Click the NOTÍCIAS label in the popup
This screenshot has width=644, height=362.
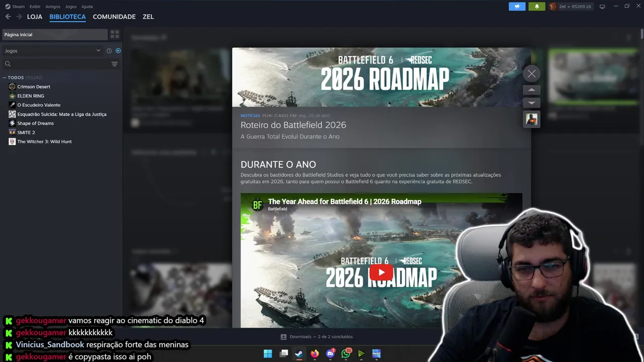click(x=250, y=116)
